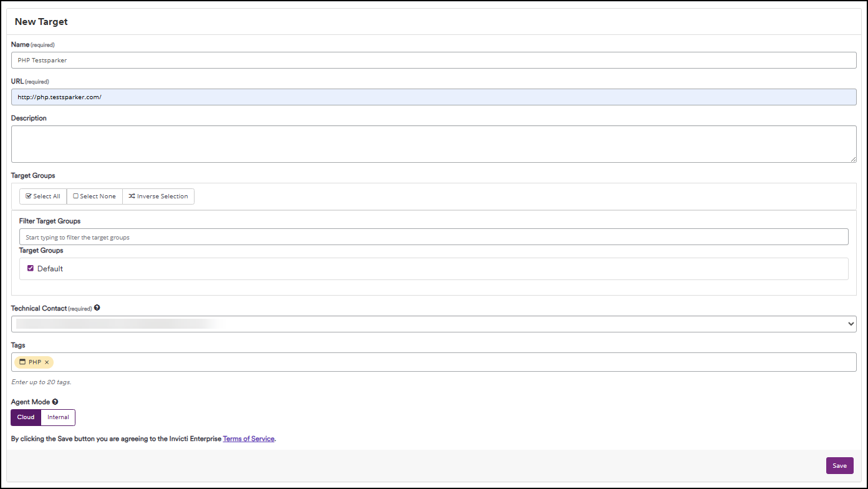Remove the PHP tag using its × icon

point(46,362)
